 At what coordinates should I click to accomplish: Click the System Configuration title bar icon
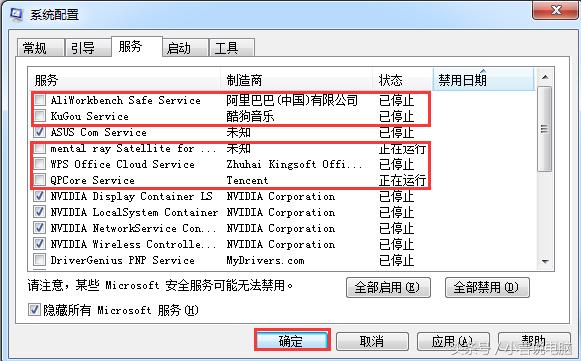(x=16, y=14)
